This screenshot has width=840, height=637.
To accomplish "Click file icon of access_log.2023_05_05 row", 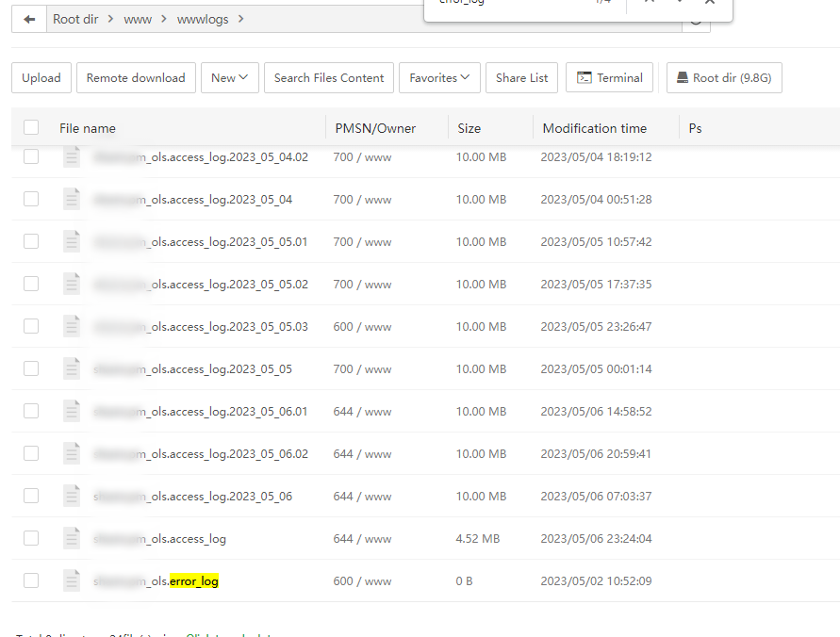I will pos(72,368).
